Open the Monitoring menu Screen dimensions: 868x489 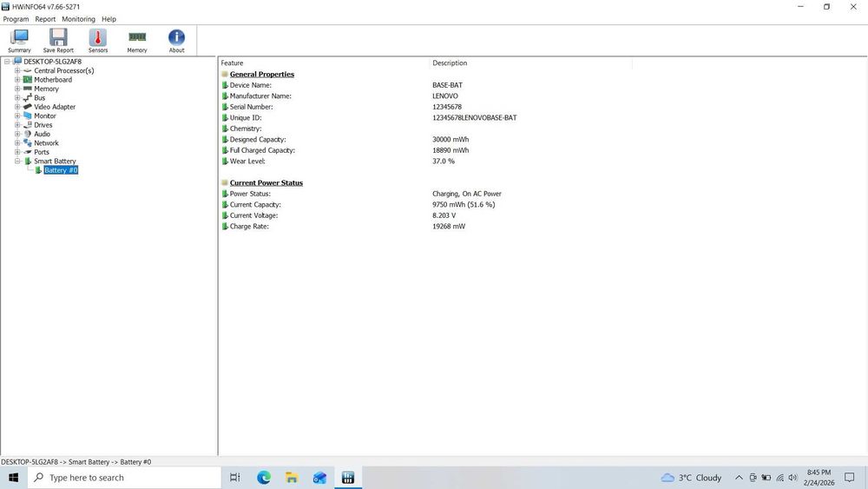tap(78, 19)
